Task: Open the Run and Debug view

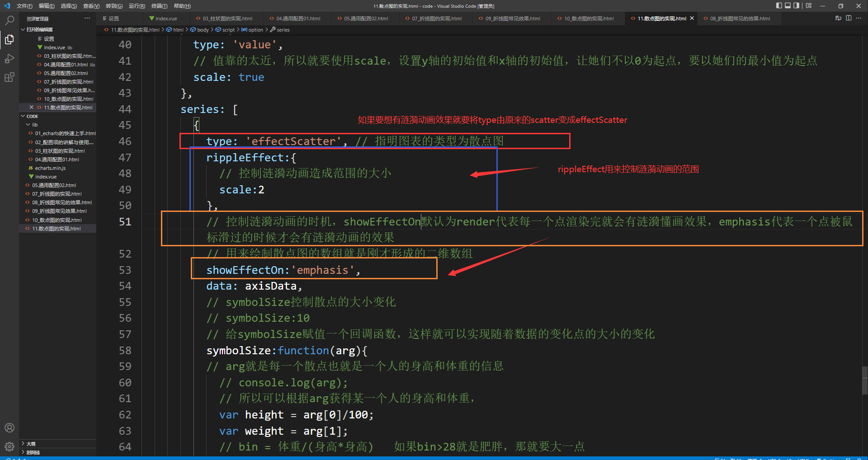Action: [9, 59]
